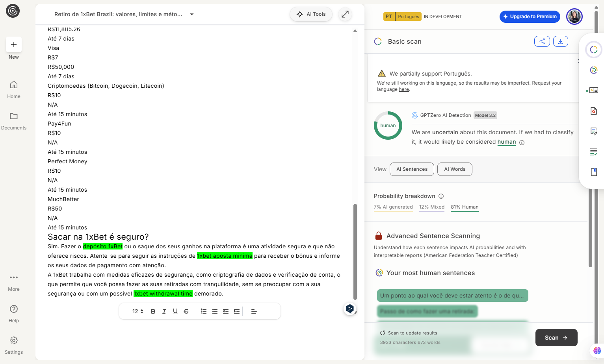The width and height of the screenshot is (604, 364).
Task: Click the editor vertical scrollbar thumb
Action: (x=355, y=252)
